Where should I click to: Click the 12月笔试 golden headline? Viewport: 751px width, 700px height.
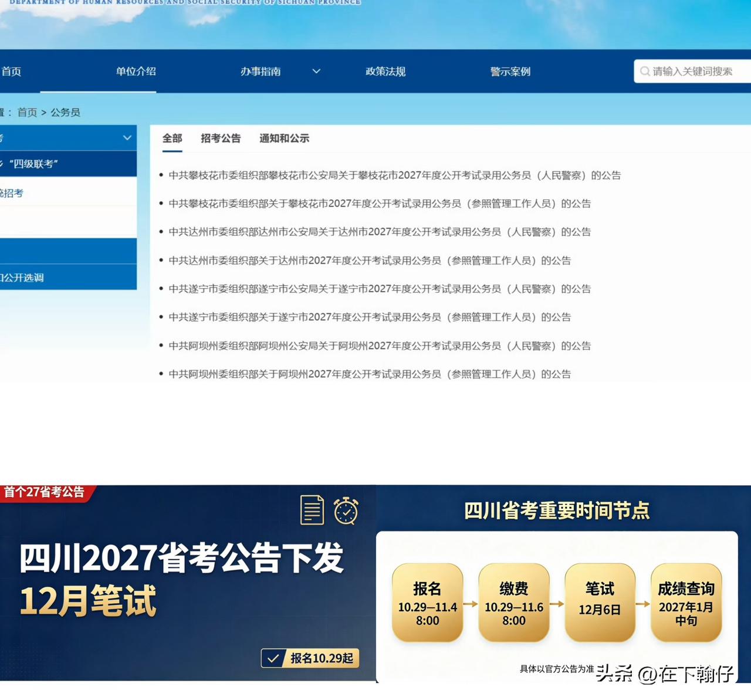tap(88, 601)
